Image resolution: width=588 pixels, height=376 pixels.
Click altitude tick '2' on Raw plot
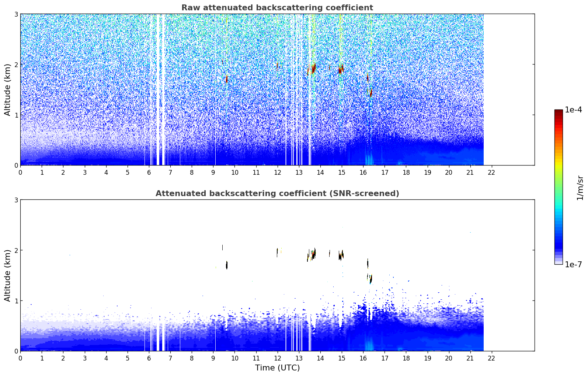point(16,65)
